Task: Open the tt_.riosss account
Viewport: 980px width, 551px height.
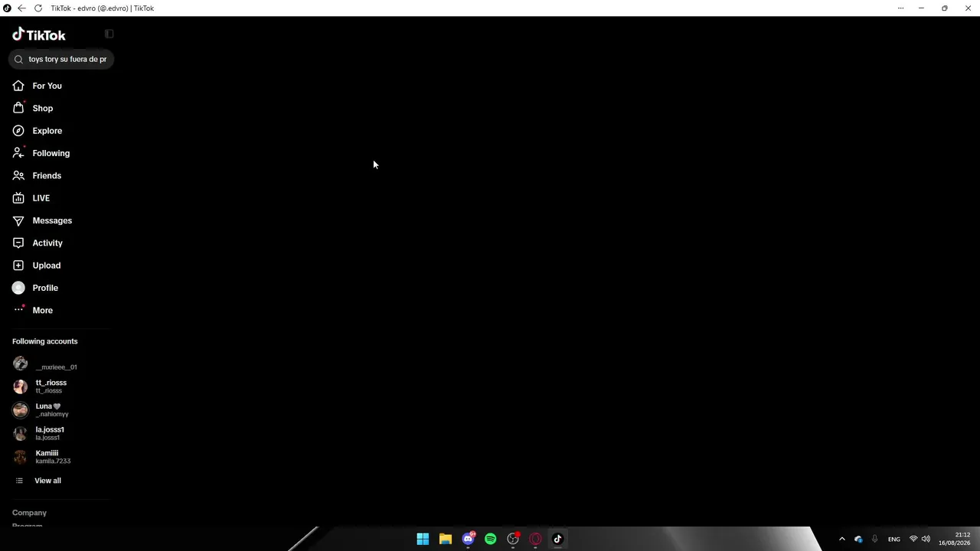Action: [51, 386]
